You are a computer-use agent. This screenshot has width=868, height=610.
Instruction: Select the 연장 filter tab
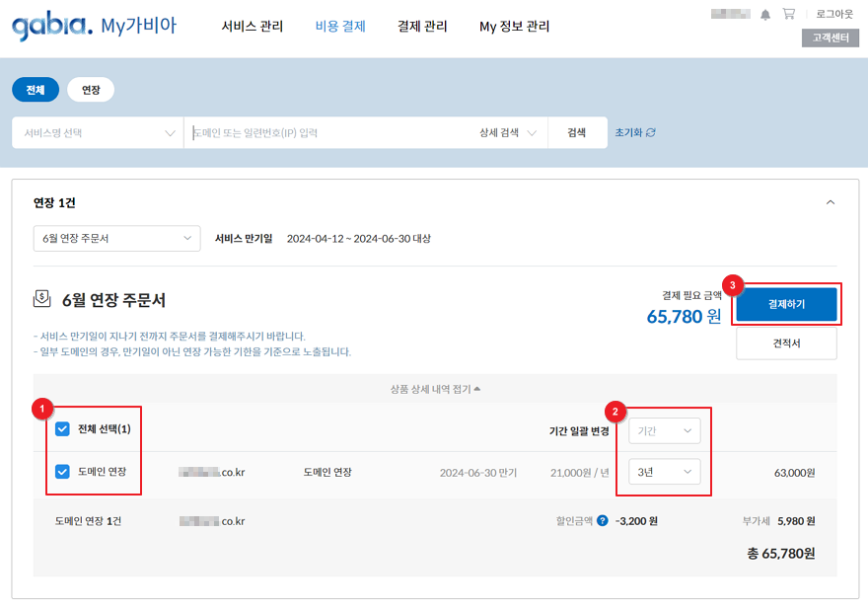tap(91, 90)
